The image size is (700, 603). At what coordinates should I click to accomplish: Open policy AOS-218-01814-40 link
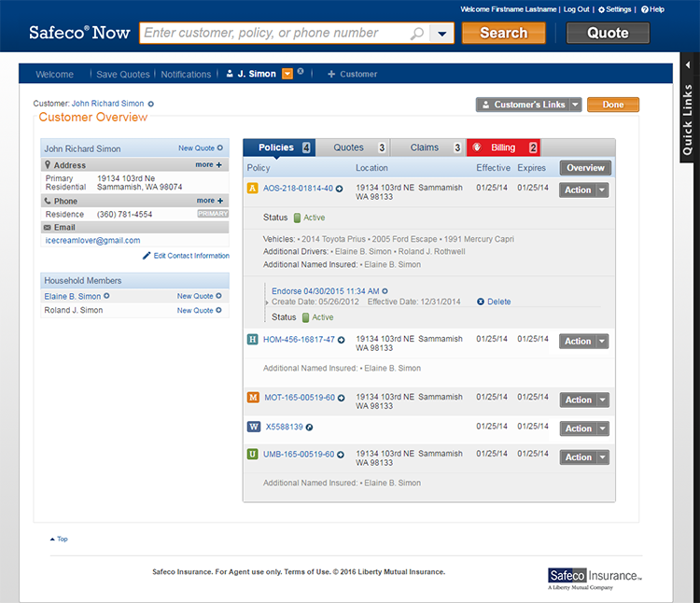pyautogui.click(x=298, y=189)
